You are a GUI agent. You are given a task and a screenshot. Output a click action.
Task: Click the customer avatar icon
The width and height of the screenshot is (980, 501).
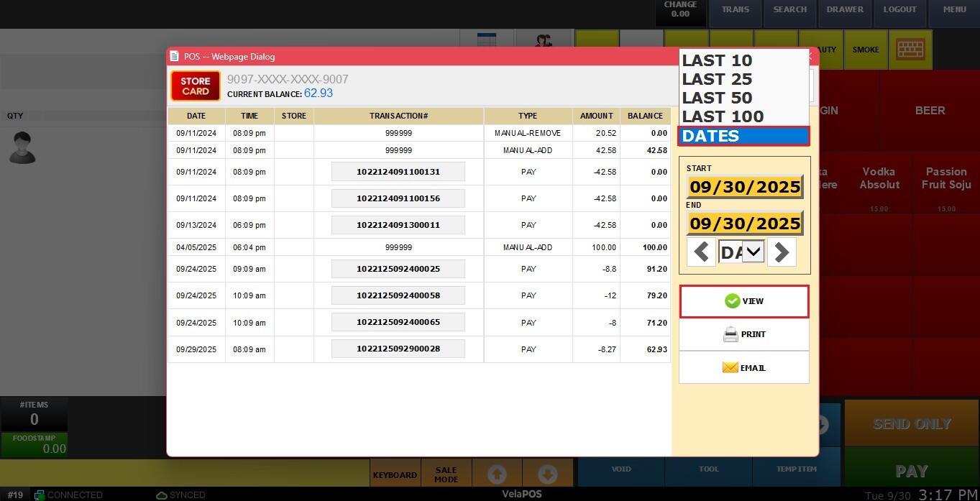click(x=22, y=147)
